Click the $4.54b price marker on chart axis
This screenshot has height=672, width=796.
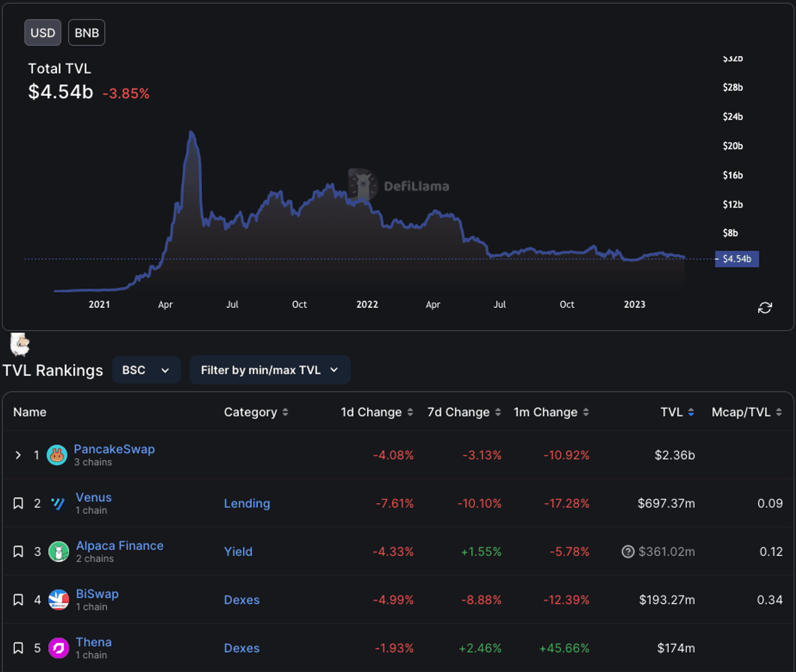coord(737,259)
